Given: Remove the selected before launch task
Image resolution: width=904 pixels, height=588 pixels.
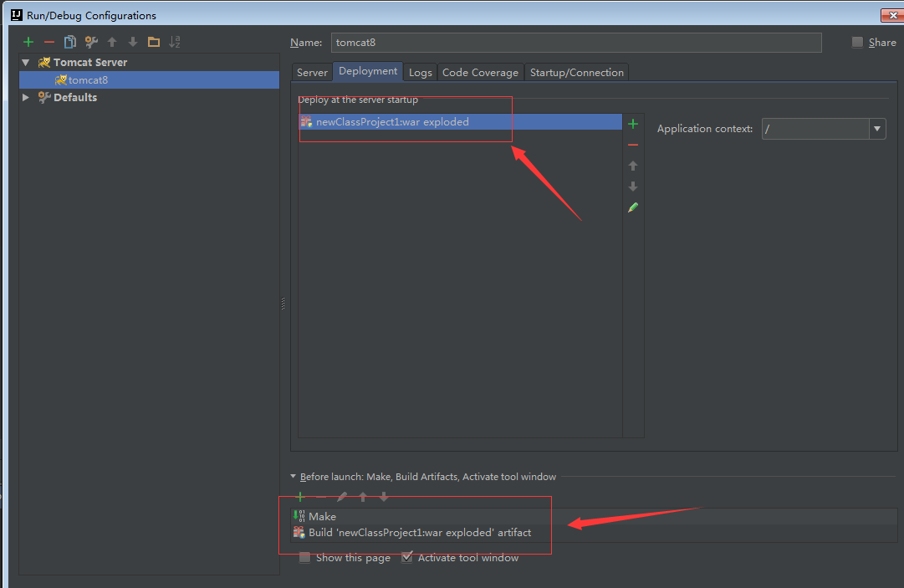Looking at the screenshot, I should coord(321,496).
